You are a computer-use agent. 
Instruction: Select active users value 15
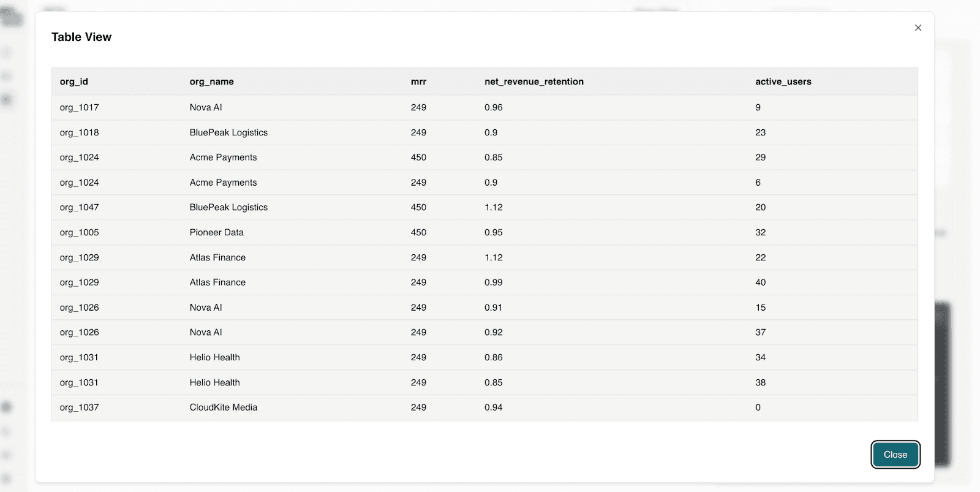click(x=760, y=308)
